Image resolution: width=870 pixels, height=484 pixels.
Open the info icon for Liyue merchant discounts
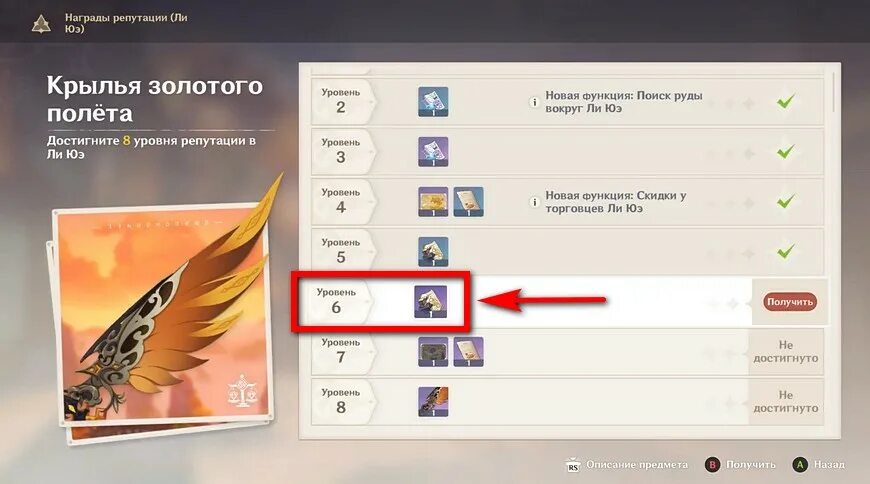point(534,202)
